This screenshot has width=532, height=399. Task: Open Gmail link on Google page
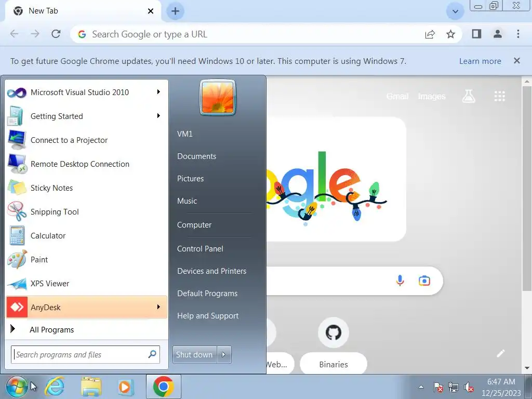pos(397,96)
